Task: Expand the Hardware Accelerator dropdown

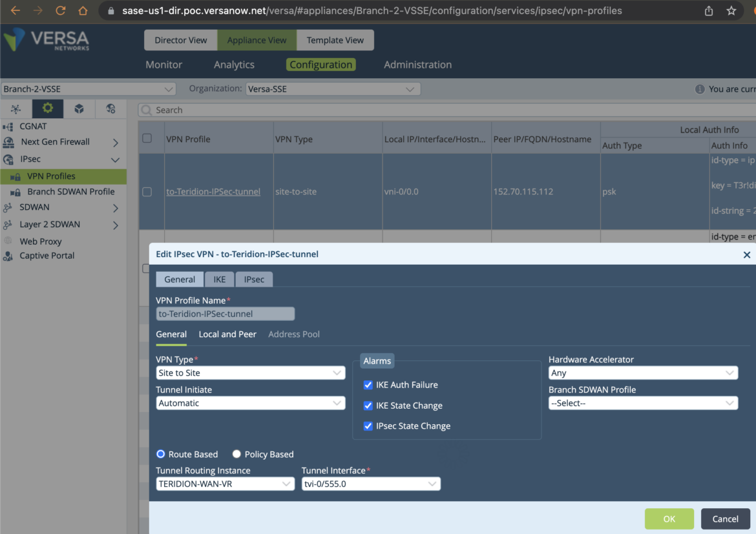Action: pyautogui.click(x=643, y=373)
